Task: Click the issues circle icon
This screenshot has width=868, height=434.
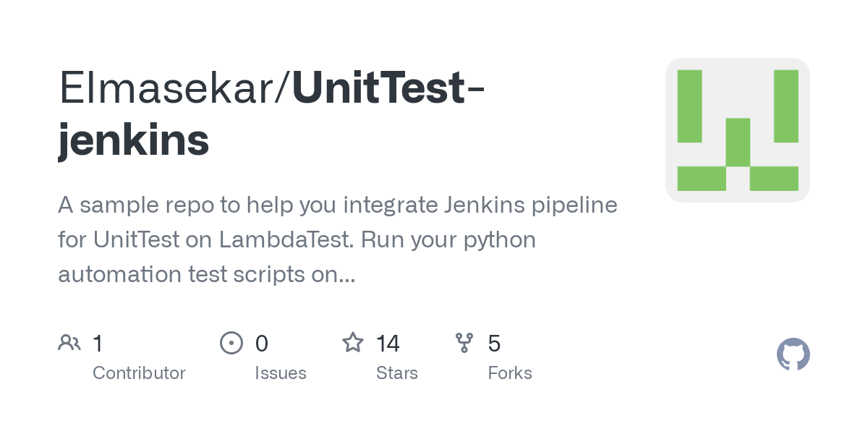Action: (x=231, y=343)
